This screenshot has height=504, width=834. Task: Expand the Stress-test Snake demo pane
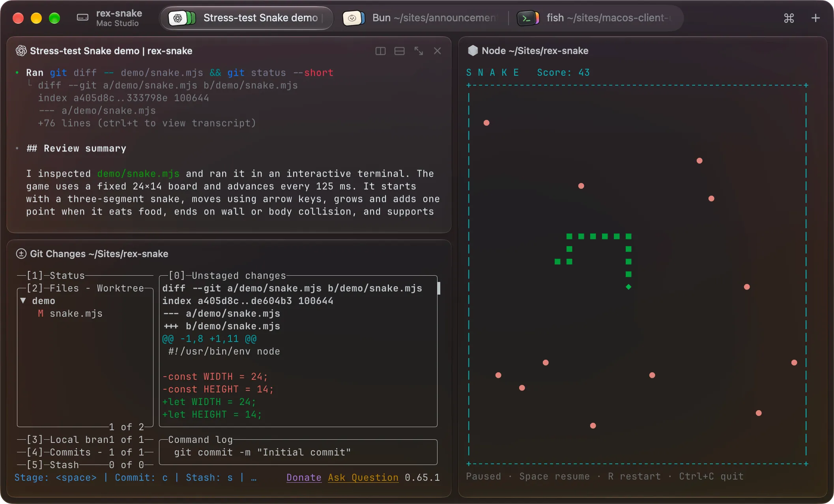point(419,51)
